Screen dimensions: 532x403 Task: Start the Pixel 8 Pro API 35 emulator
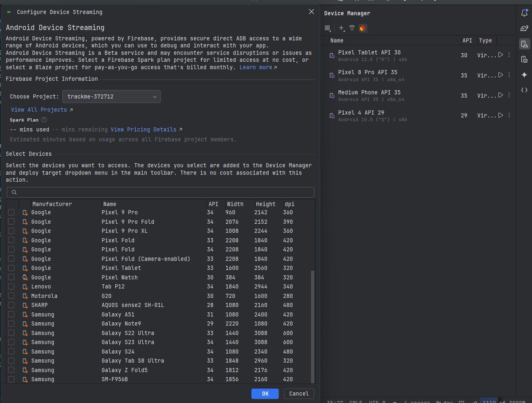(x=501, y=75)
